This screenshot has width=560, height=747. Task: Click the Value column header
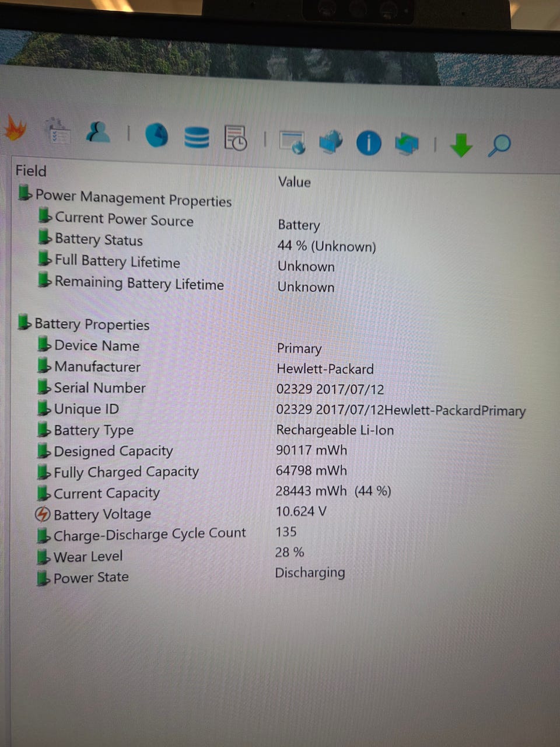point(295,182)
